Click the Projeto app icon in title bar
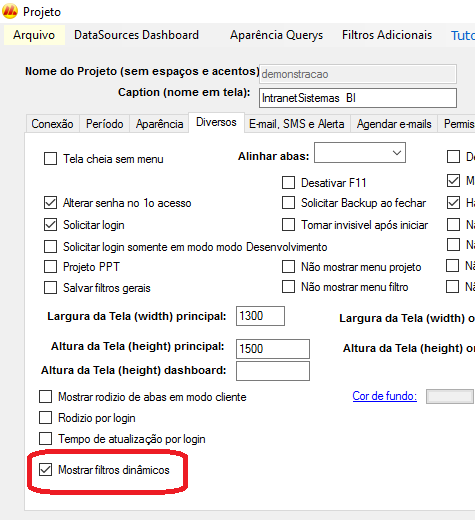The height and width of the screenshot is (520, 475). point(10,11)
